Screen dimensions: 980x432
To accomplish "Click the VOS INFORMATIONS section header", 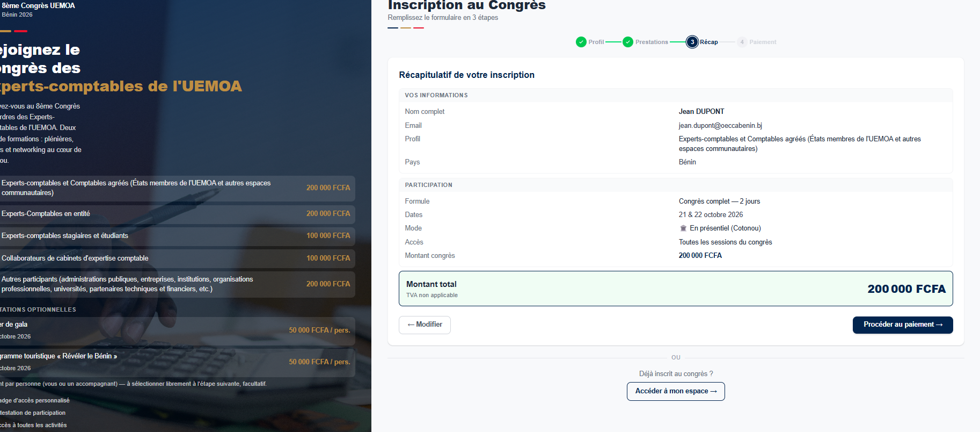I will tap(436, 95).
